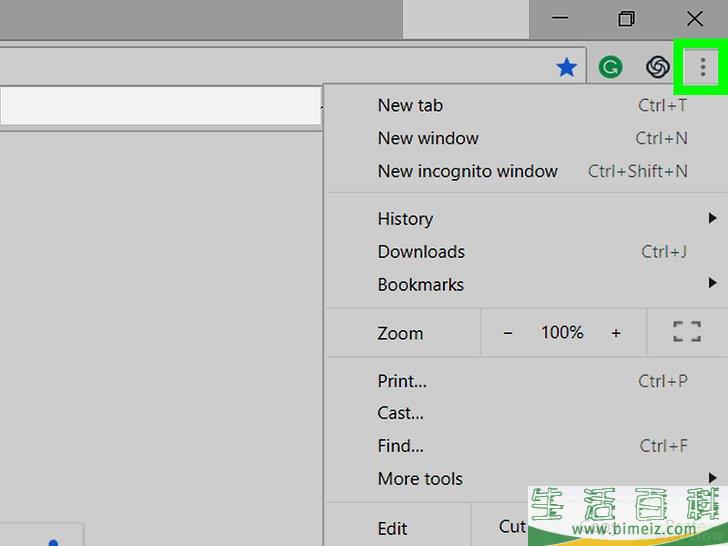Click the three-dot Chrome menu button

pyautogui.click(x=703, y=67)
